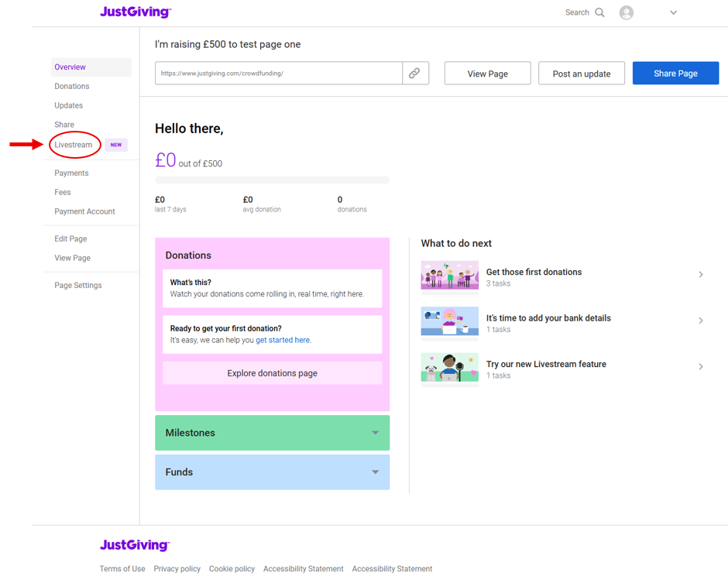Open Payment Account in sidebar
The image size is (728, 583).
coord(84,211)
